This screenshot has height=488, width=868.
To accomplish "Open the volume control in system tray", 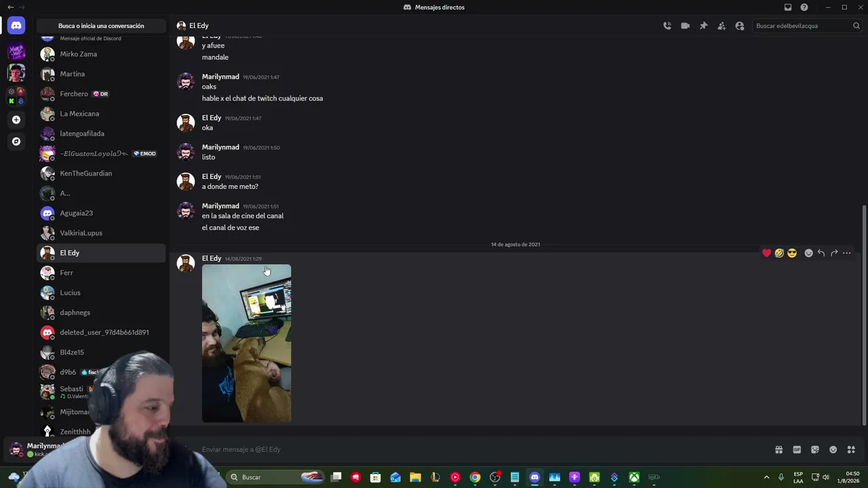I will pyautogui.click(x=826, y=477).
